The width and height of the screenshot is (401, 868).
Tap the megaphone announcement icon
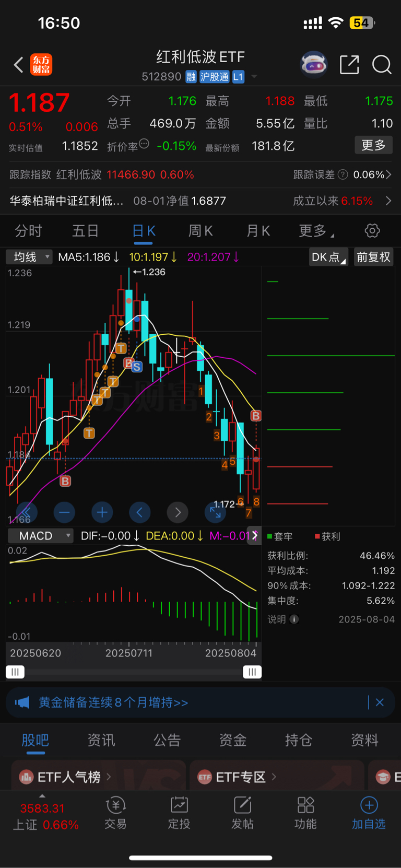(x=22, y=702)
